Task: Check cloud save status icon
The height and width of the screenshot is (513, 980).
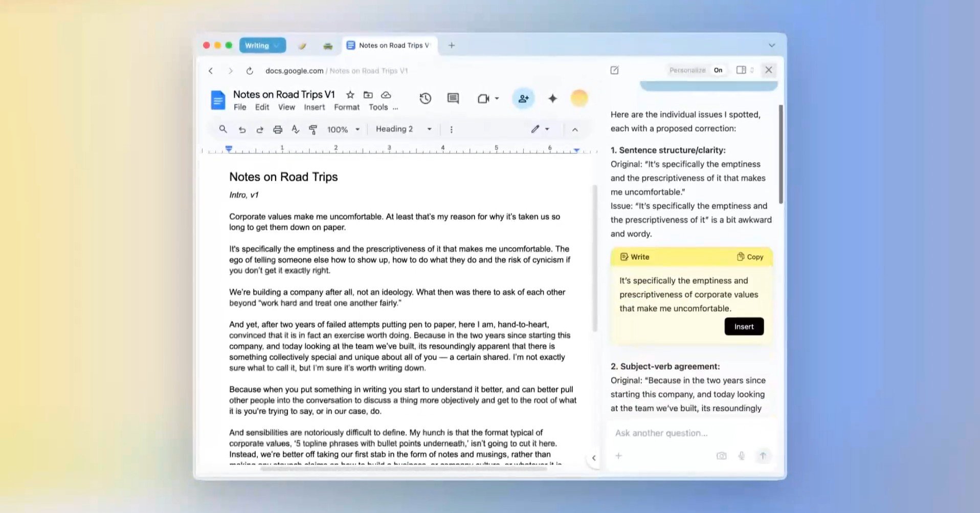Action: pos(386,95)
